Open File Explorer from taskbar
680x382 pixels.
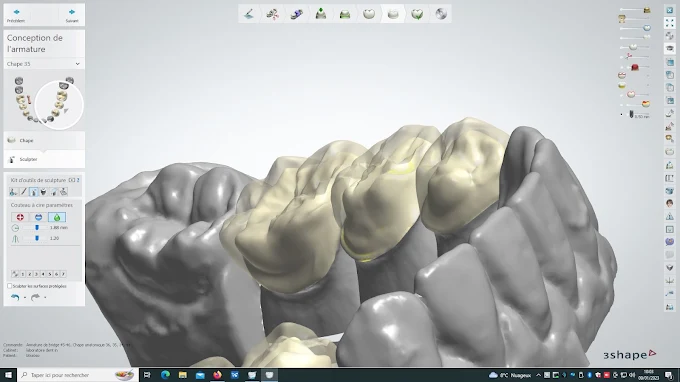pos(183,375)
